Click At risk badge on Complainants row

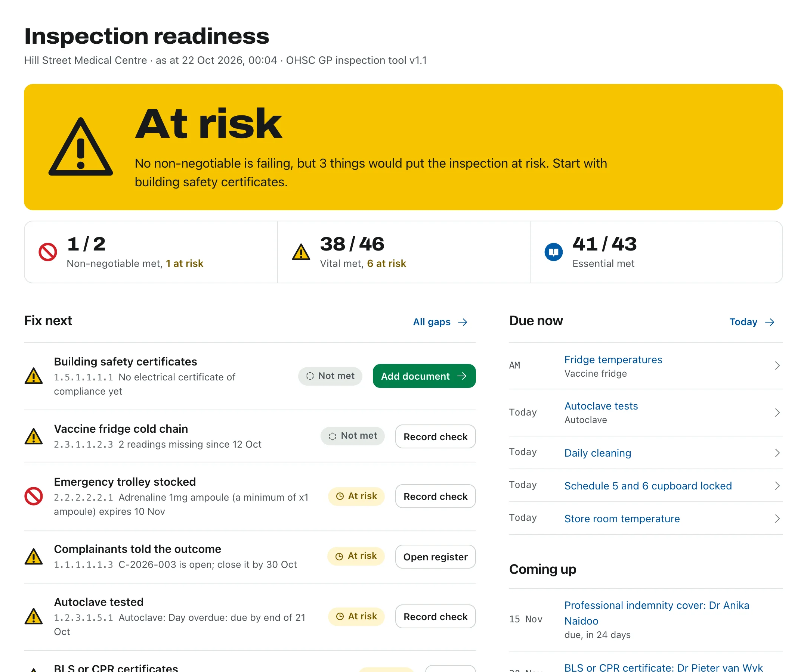tap(356, 556)
